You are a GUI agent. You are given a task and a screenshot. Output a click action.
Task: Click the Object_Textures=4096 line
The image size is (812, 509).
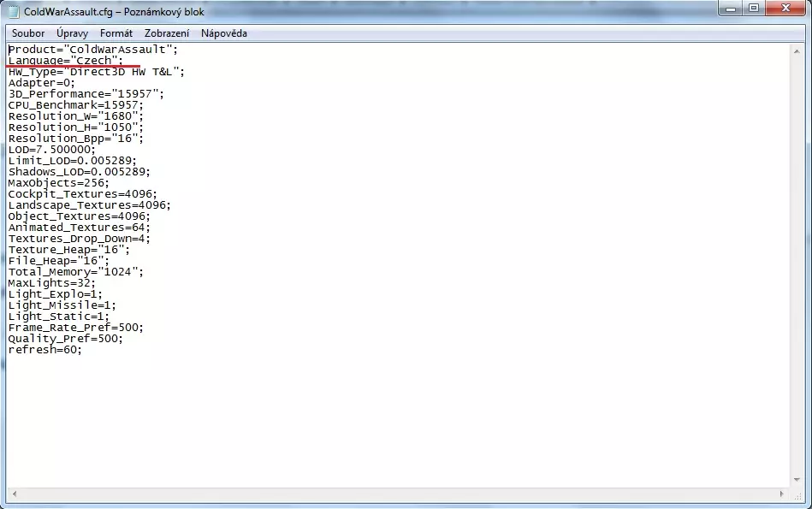click(80, 216)
